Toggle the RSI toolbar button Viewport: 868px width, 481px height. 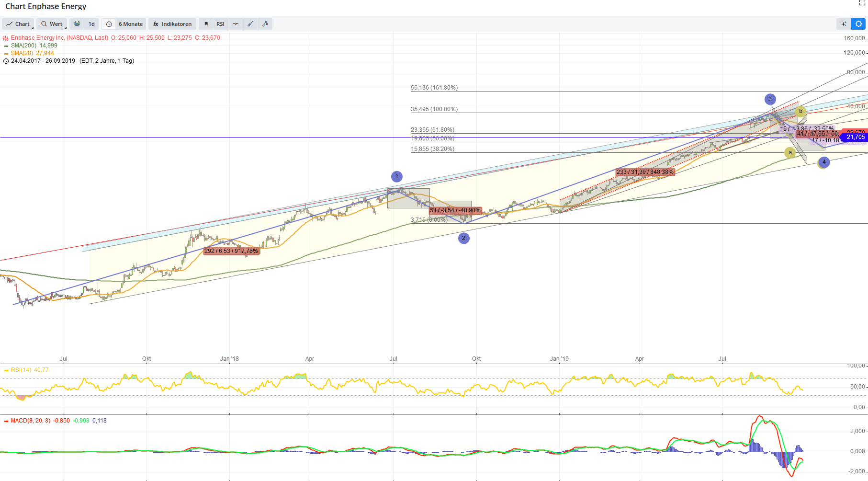(x=220, y=24)
